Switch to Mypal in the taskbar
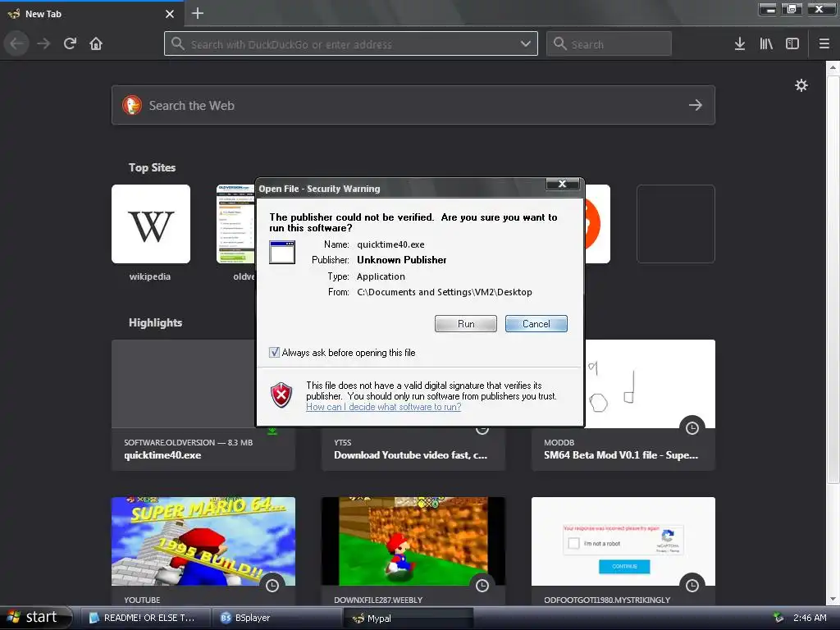Image resolution: width=840 pixels, height=630 pixels. coord(409,618)
